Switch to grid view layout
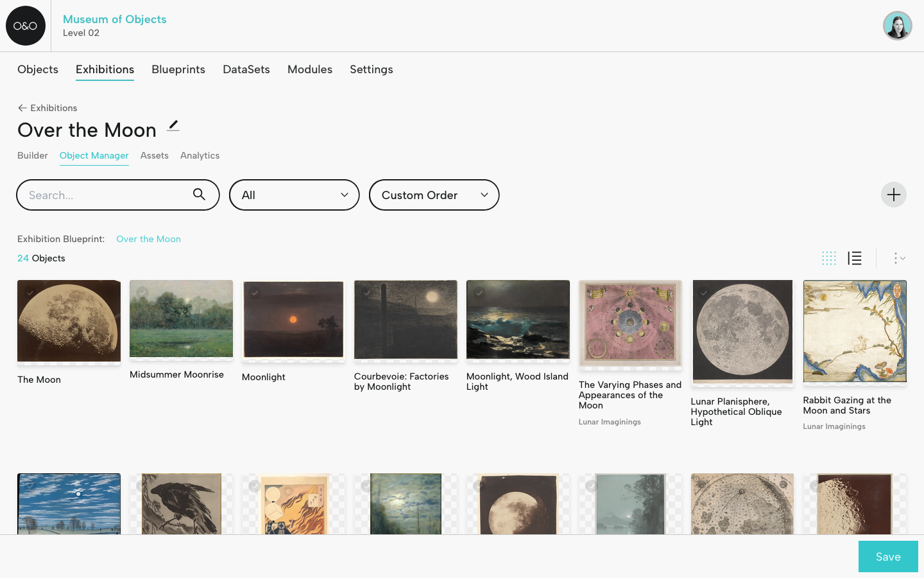This screenshot has width=924, height=578. (x=829, y=258)
